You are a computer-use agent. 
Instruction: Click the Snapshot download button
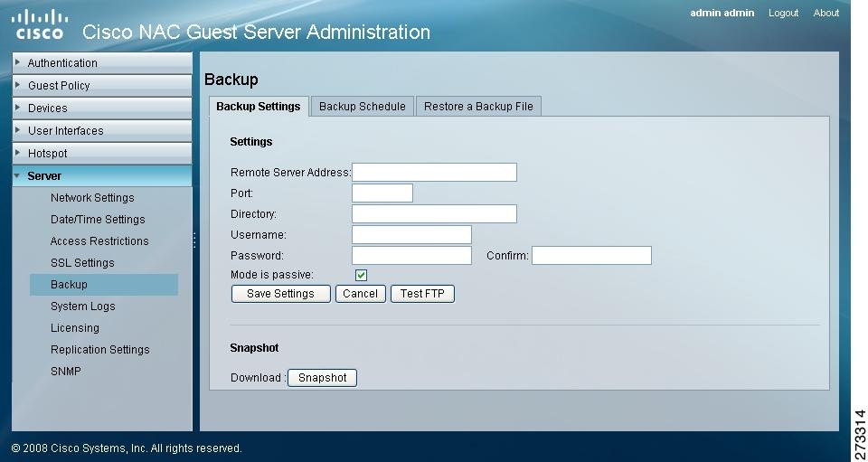322,378
